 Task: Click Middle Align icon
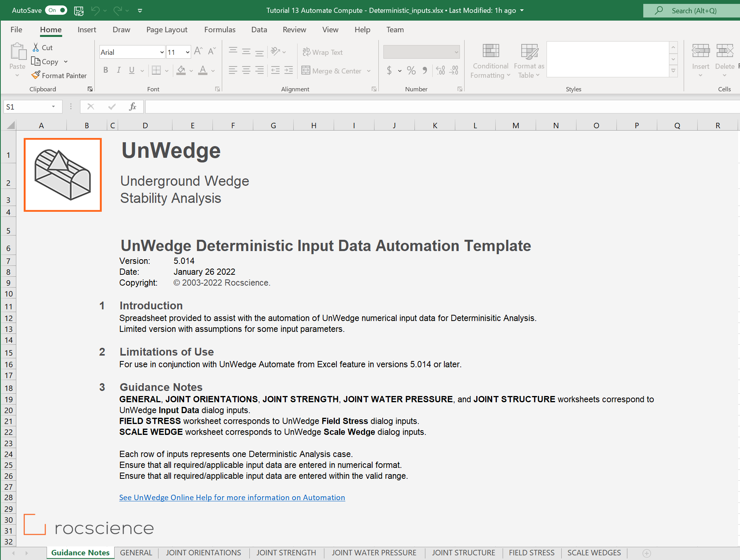pos(246,51)
